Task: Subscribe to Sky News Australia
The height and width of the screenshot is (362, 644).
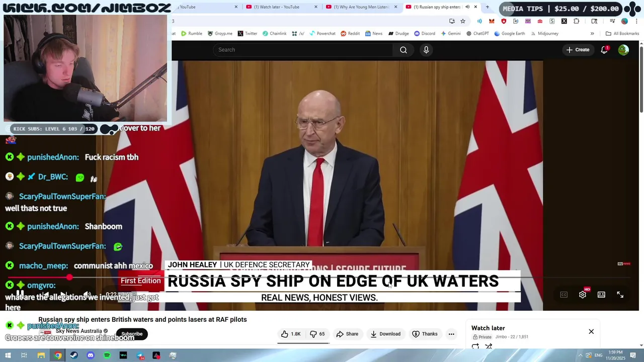Action: [132, 334]
